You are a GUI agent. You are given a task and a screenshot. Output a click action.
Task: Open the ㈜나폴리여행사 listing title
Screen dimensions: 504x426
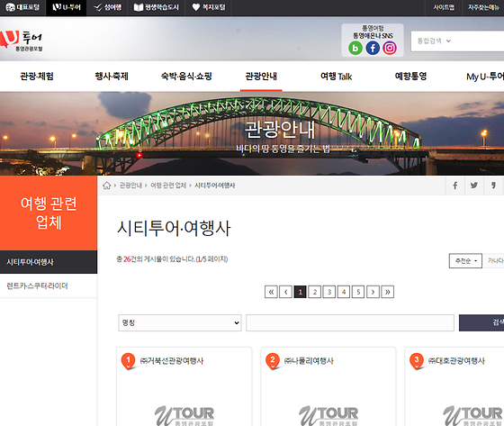[x=309, y=361]
